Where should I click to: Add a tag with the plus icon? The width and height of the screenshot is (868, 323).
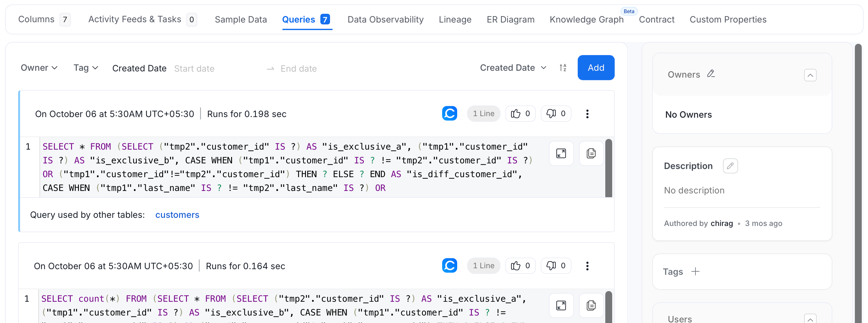(695, 271)
